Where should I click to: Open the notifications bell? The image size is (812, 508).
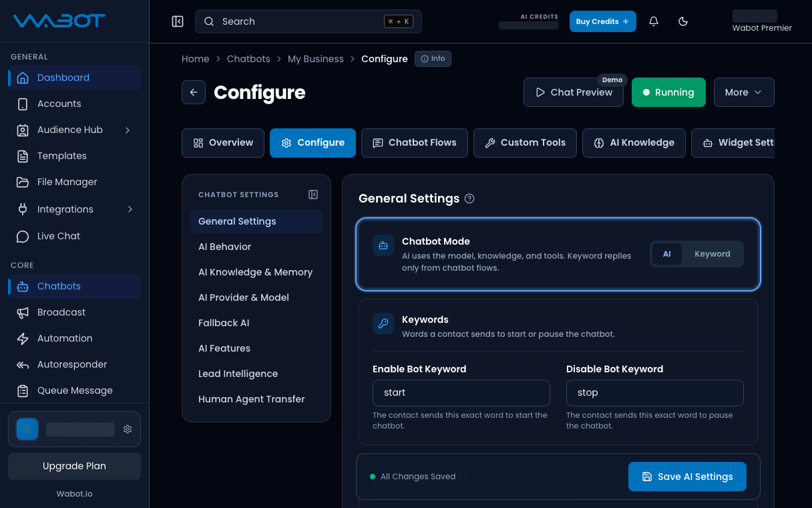click(x=654, y=21)
